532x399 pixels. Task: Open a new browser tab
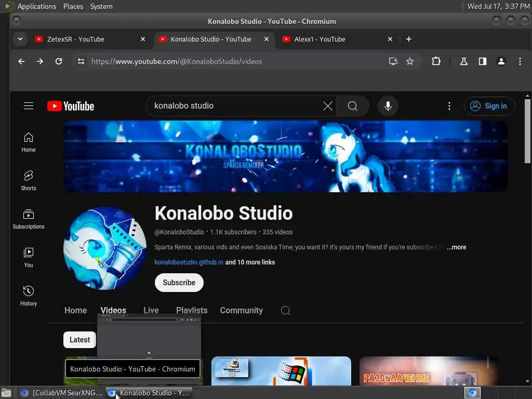pyautogui.click(x=408, y=39)
